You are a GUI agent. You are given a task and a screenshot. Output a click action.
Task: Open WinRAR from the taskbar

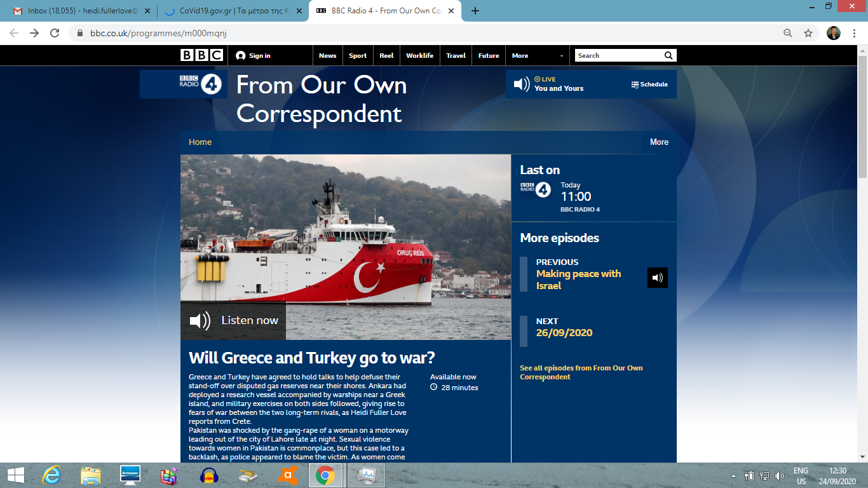point(169,475)
